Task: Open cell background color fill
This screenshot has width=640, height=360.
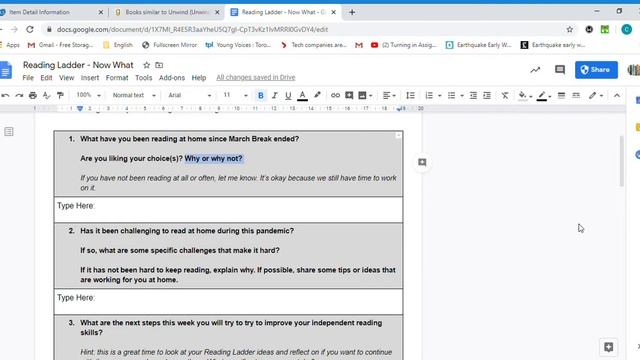Action: click(x=525, y=96)
